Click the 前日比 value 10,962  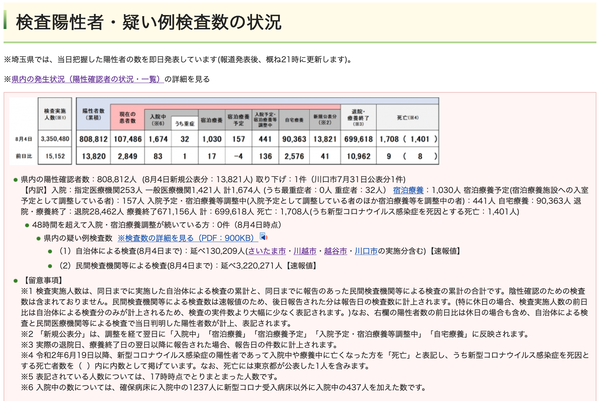coord(359,156)
